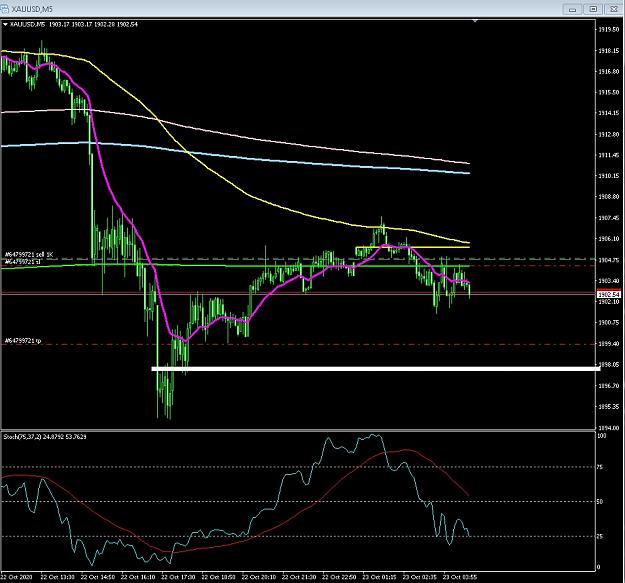Click the chart window icon in the title bar
Viewport: 625px width, 583px height.
pyautogui.click(x=4, y=8)
